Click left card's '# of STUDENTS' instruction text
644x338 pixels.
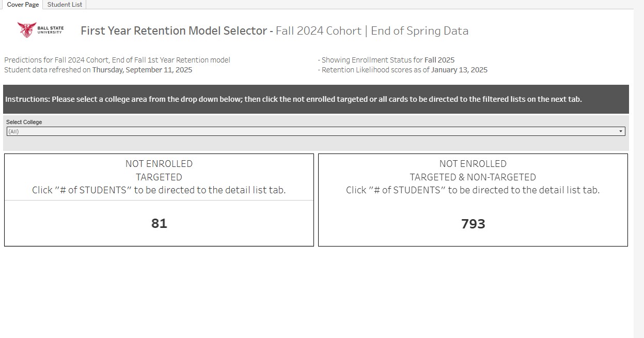click(x=159, y=190)
